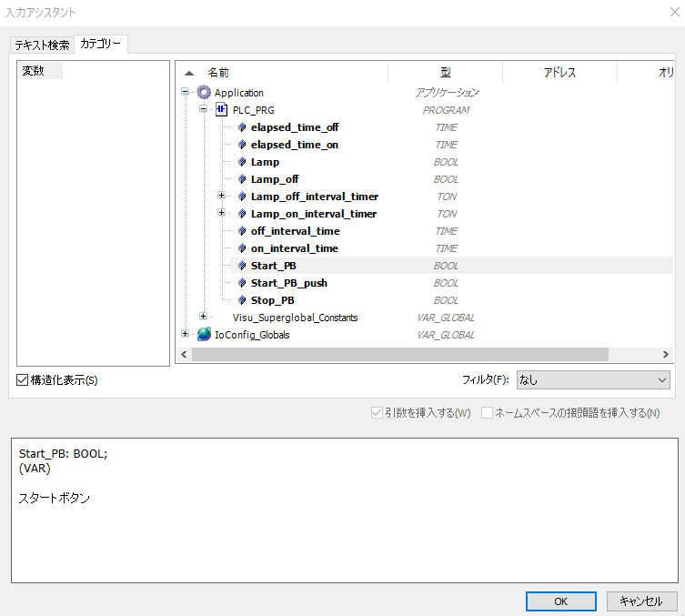Image resolution: width=685 pixels, height=616 pixels.
Task: Click the IoConfig_Globals globe icon
Action: pos(204,334)
